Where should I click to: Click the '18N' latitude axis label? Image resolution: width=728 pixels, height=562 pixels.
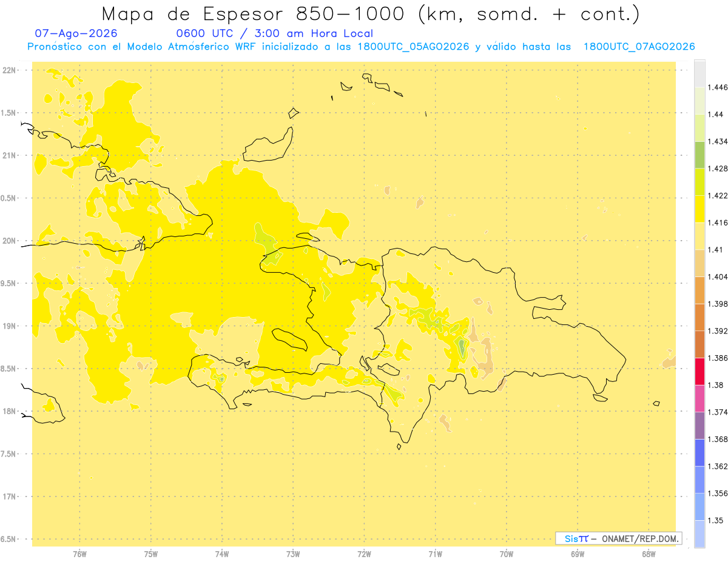coord(10,411)
